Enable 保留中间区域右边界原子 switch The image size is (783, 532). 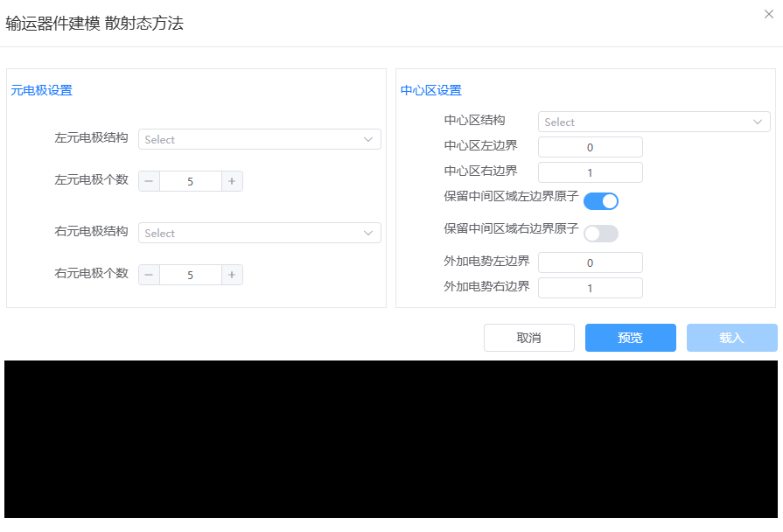click(601, 234)
